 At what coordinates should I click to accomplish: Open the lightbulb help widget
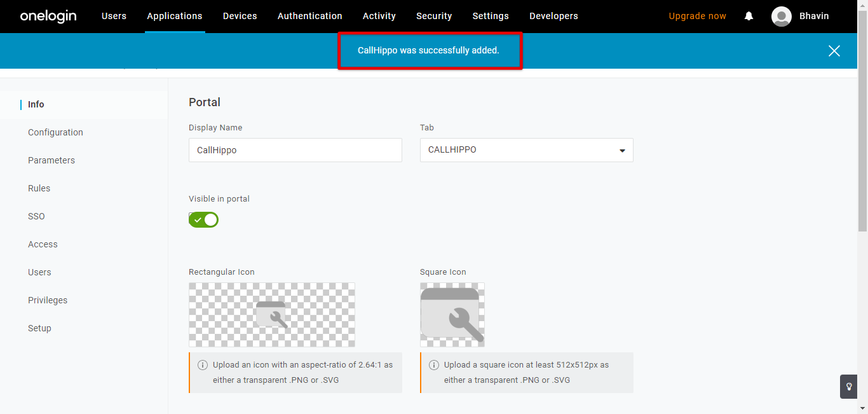(x=849, y=387)
